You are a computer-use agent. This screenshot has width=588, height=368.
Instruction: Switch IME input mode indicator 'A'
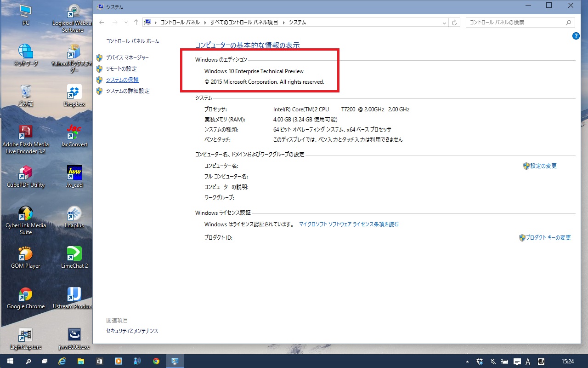click(528, 361)
